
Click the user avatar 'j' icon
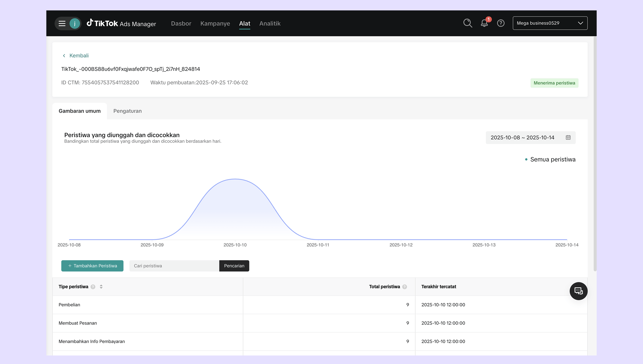[x=75, y=23]
